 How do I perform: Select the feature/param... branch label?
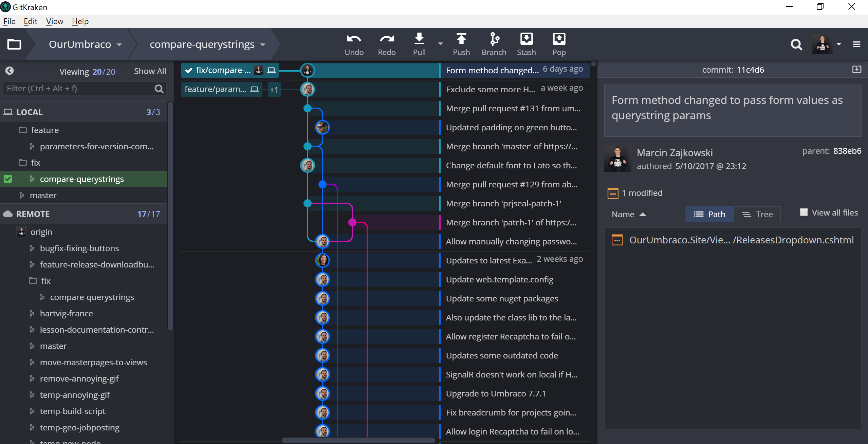[x=222, y=89]
